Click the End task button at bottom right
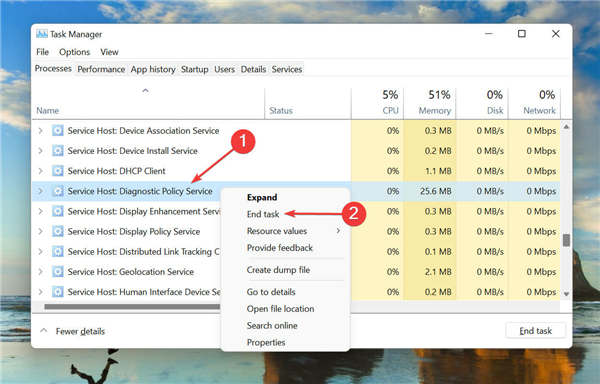The image size is (600, 384). 535,331
